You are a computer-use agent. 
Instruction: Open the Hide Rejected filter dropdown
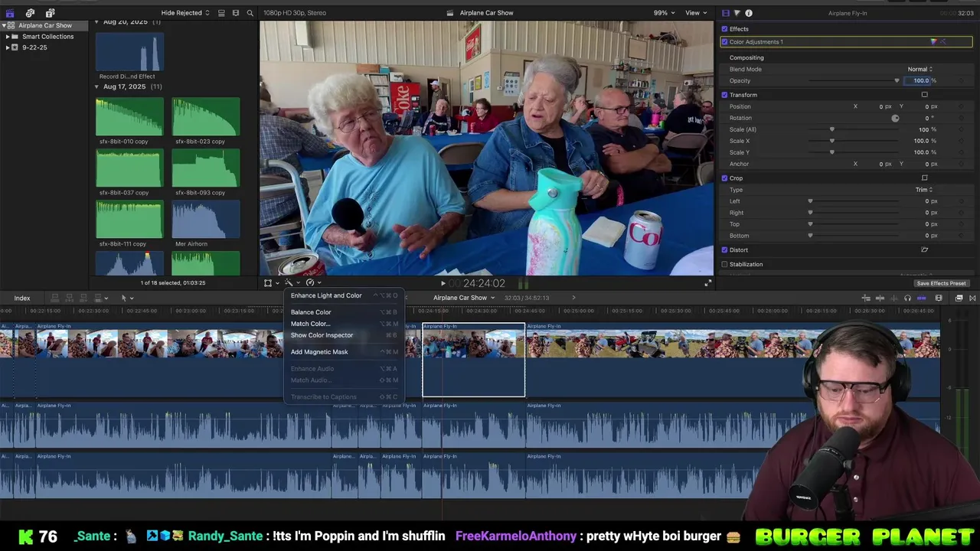[x=185, y=13]
